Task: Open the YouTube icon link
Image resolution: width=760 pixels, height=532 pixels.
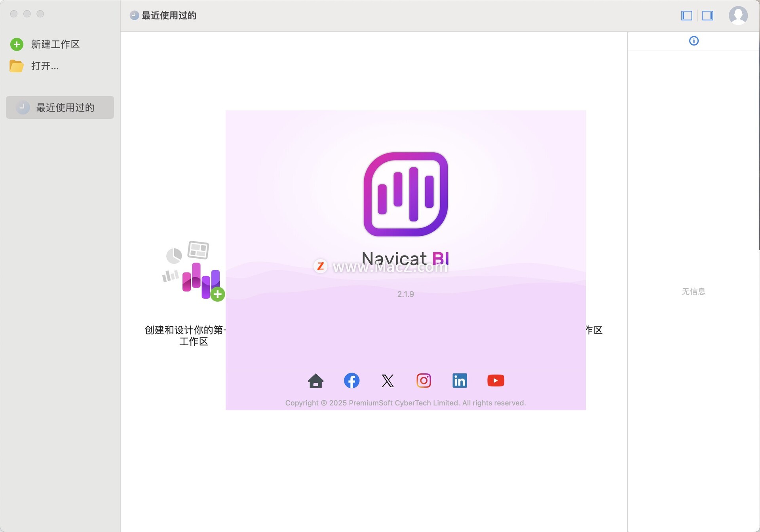Action: click(496, 381)
